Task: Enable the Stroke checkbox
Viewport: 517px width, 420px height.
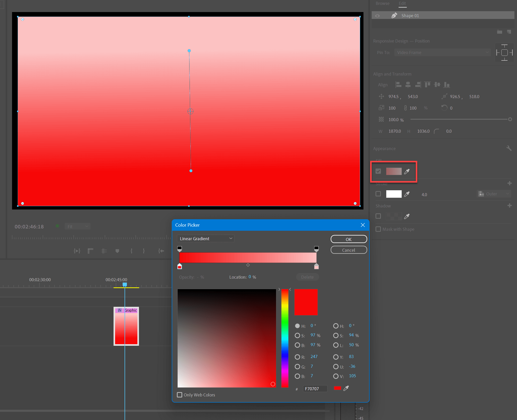Action: tap(378, 194)
